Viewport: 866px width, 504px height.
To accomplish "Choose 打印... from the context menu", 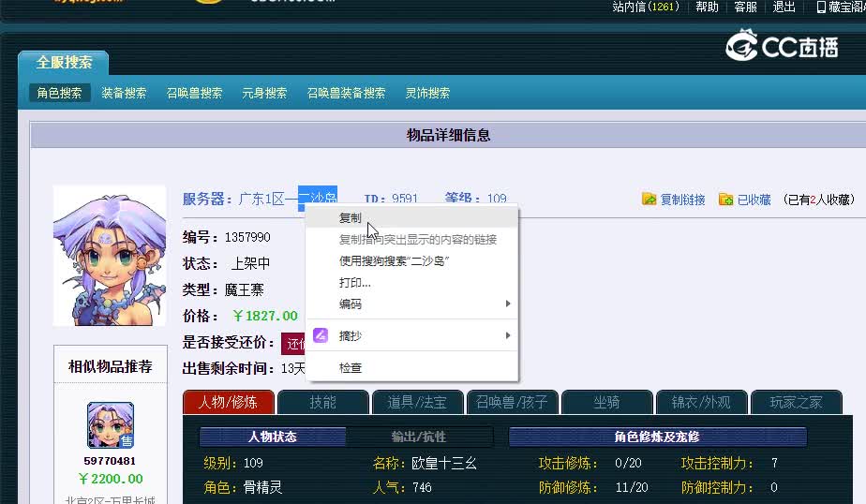I will click(412, 282).
